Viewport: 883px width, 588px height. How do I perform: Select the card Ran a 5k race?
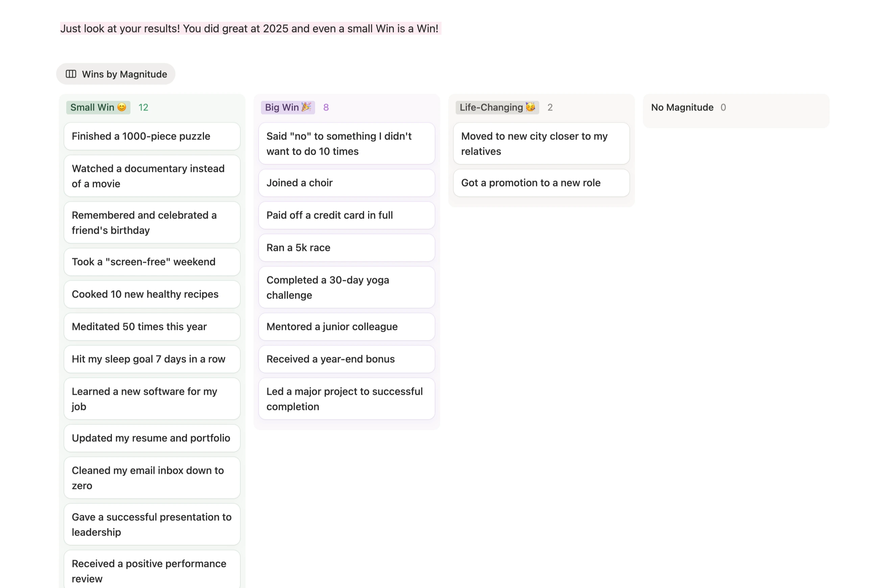(346, 248)
